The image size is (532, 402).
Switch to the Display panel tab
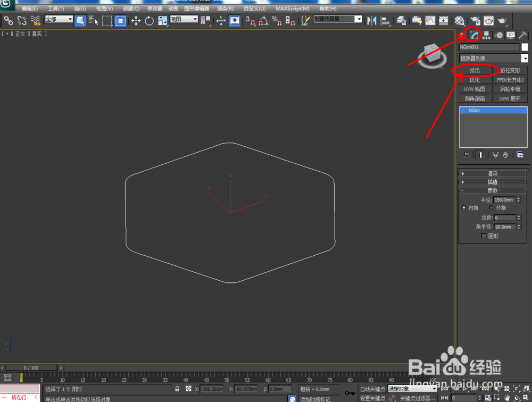tap(511, 35)
